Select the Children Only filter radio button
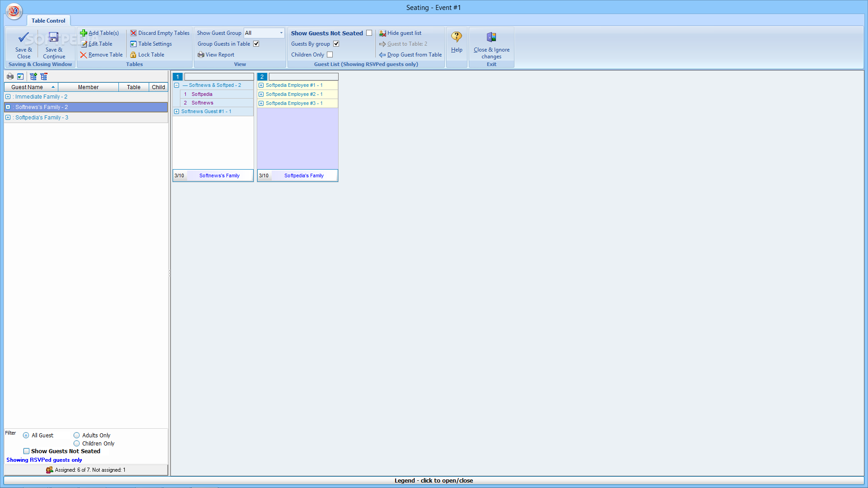The height and width of the screenshot is (488, 868). point(76,444)
